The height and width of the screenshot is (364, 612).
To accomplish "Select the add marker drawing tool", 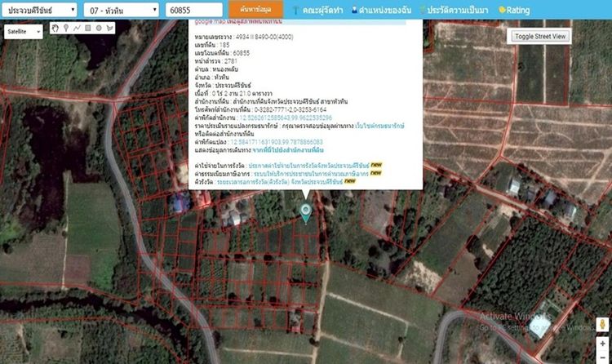I will coord(66,29).
